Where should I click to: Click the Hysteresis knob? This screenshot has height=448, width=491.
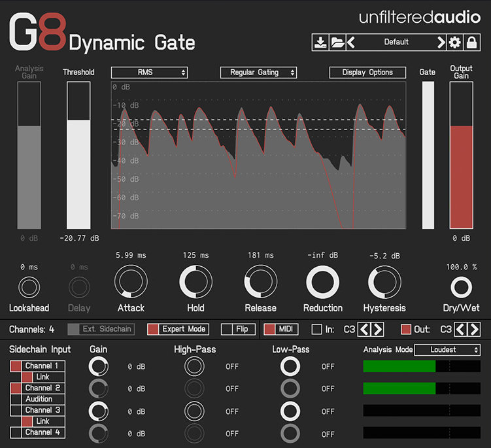(x=384, y=282)
